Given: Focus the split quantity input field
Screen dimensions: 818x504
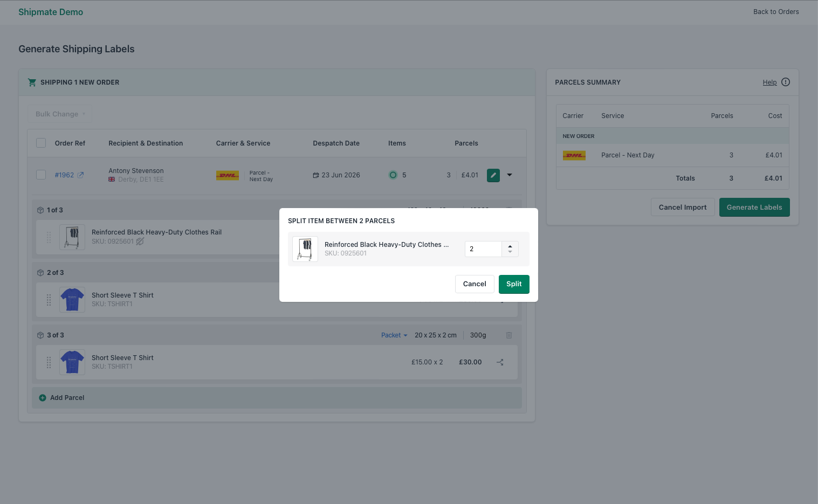Looking at the screenshot, I should [x=484, y=249].
